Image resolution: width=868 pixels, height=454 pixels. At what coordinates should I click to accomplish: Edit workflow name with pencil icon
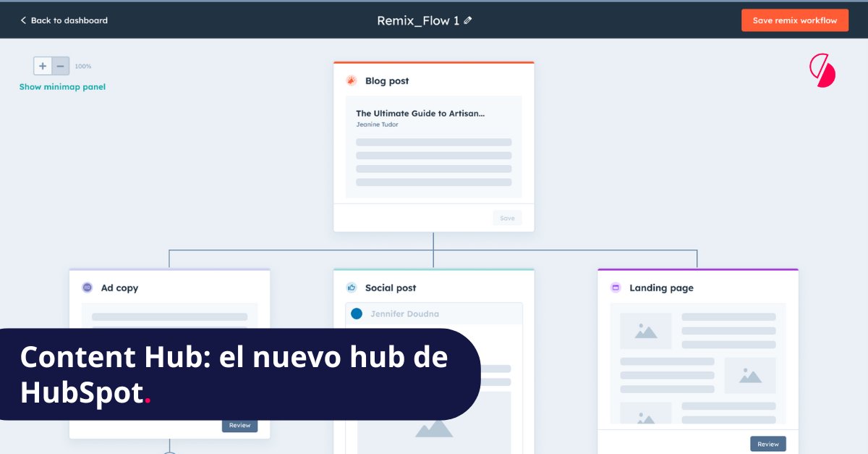pos(468,20)
